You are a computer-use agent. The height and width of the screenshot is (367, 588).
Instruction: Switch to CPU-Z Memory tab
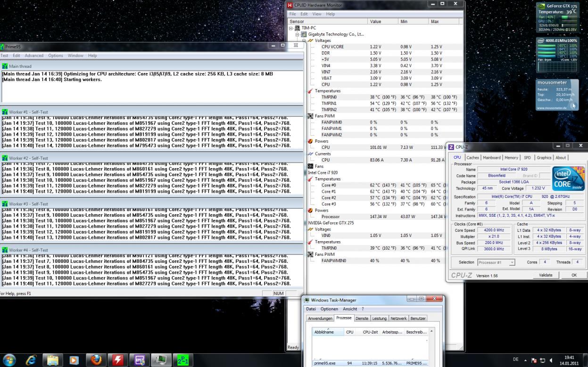point(511,157)
